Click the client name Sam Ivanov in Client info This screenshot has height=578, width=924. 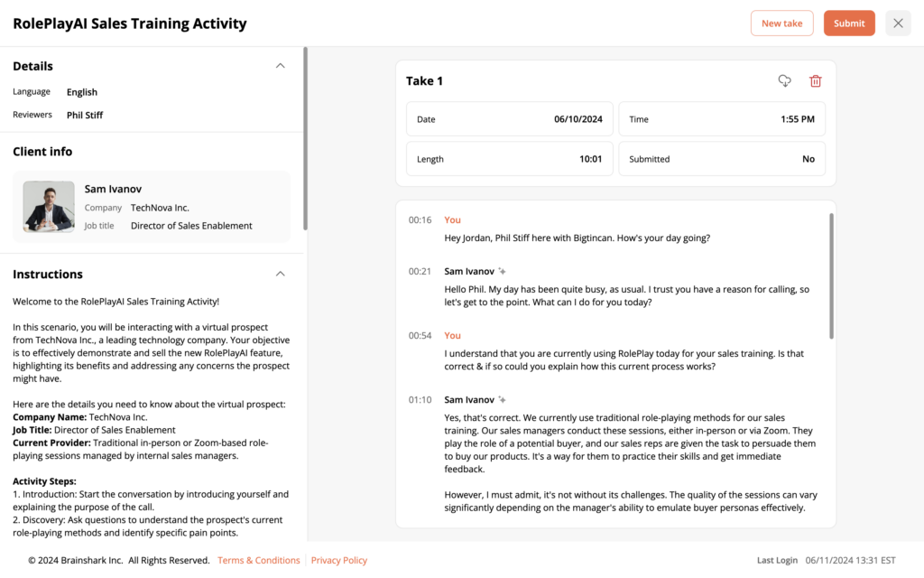[x=113, y=189]
